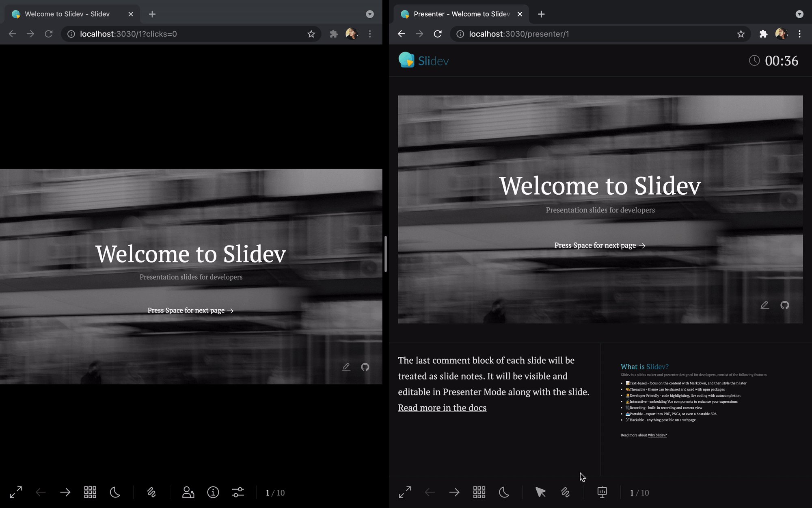812x508 pixels.
Task: Select the drawing annotation tool
Action: (x=152, y=492)
